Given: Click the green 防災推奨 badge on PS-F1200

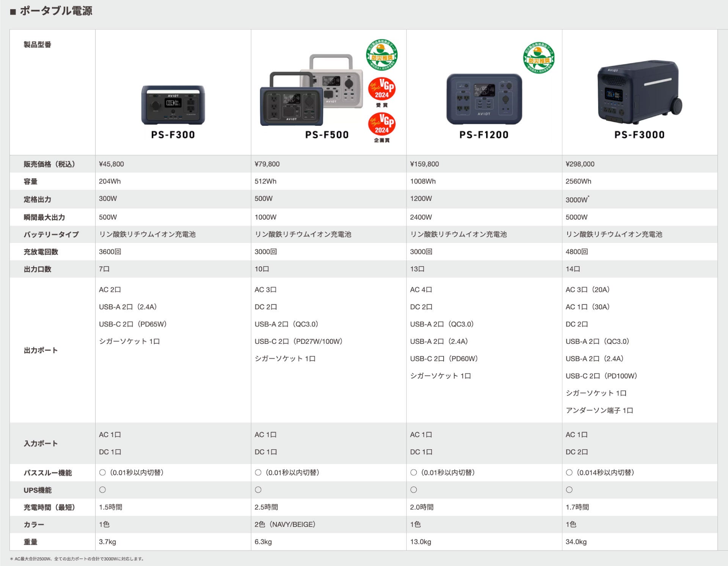Looking at the screenshot, I should 538,58.
